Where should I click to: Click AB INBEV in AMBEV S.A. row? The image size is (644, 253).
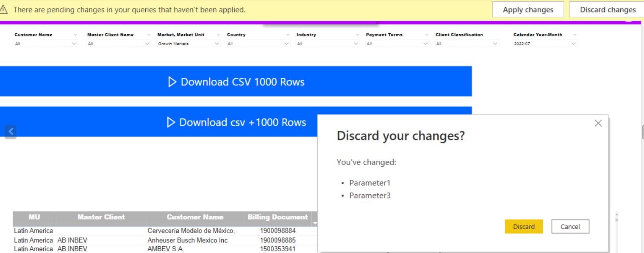click(x=72, y=249)
